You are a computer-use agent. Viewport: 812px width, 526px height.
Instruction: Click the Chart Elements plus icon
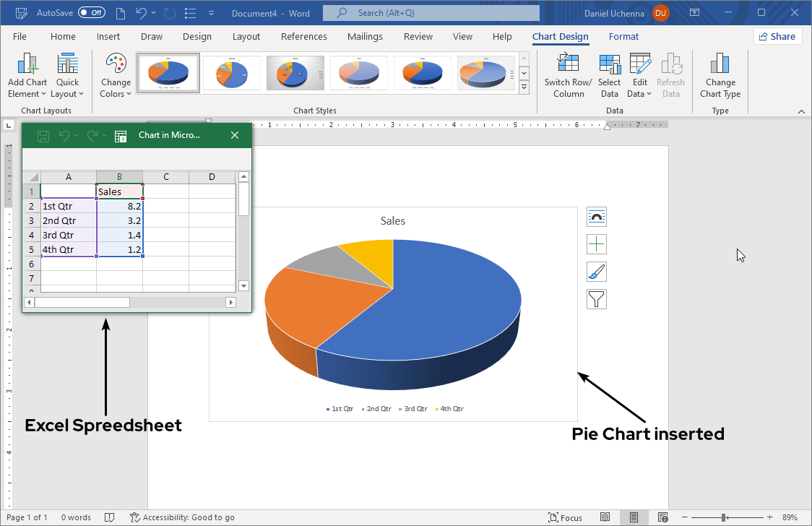pos(596,244)
